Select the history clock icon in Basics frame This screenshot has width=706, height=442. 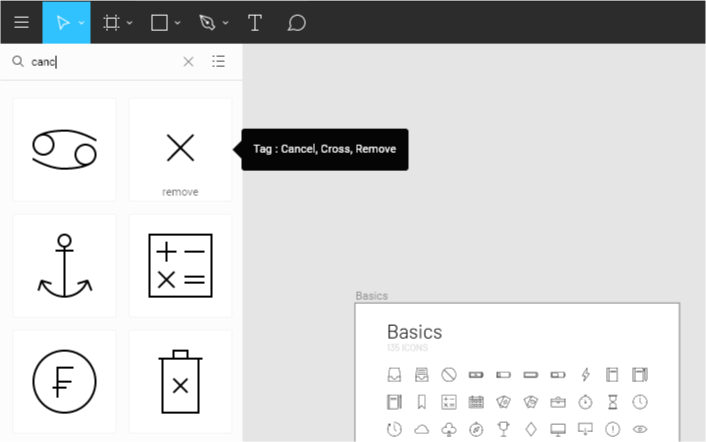tap(394, 429)
